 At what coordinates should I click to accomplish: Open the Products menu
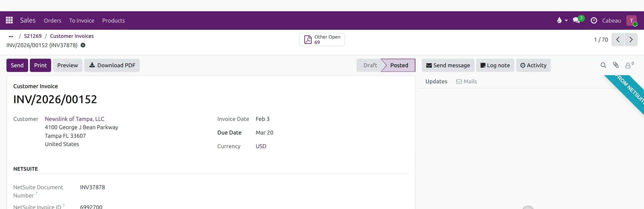coord(114,20)
